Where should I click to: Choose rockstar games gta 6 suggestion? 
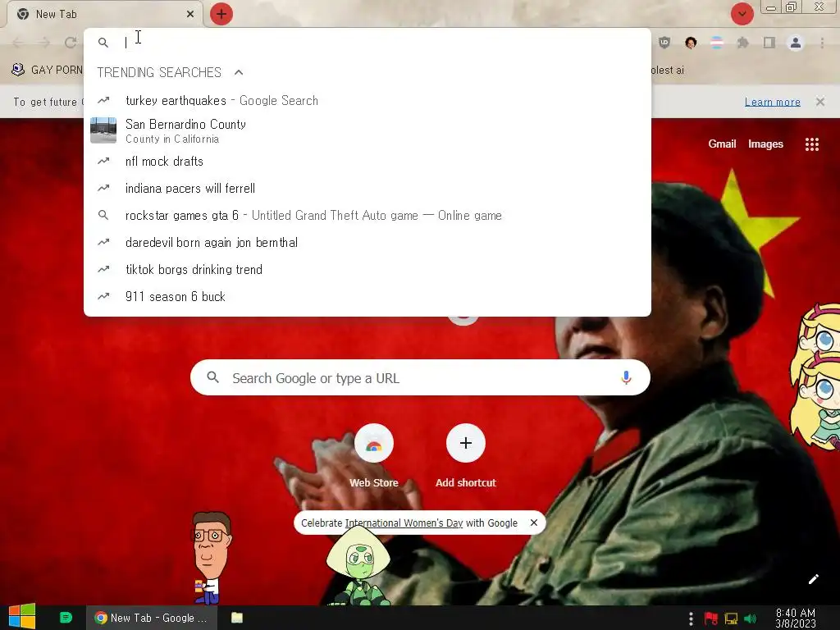(x=367, y=216)
